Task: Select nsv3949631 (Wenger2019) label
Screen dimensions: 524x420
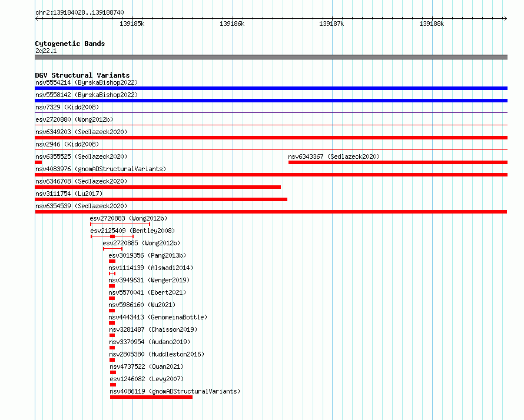Action: (x=149, y=280)
